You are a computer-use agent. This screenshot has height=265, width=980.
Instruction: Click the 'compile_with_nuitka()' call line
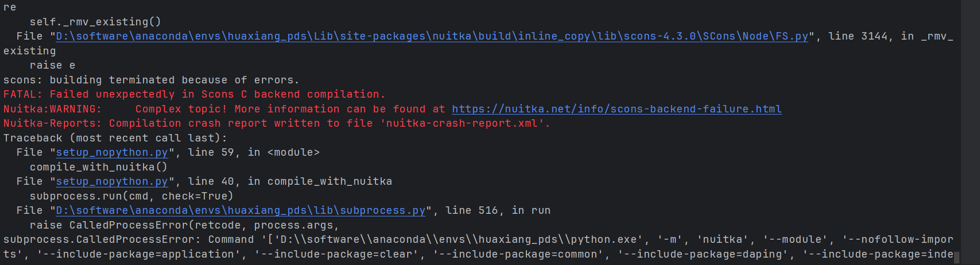tap(99, 167)
